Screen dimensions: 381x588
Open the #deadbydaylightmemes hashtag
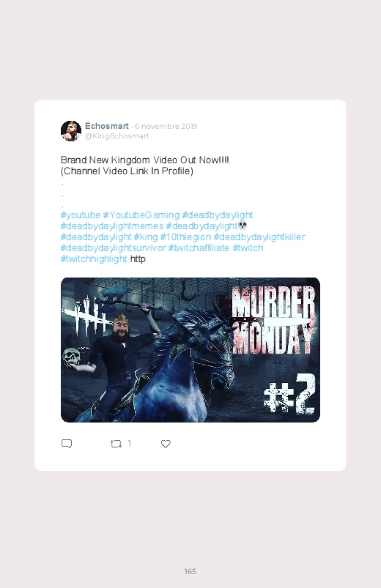pos(112,226)
